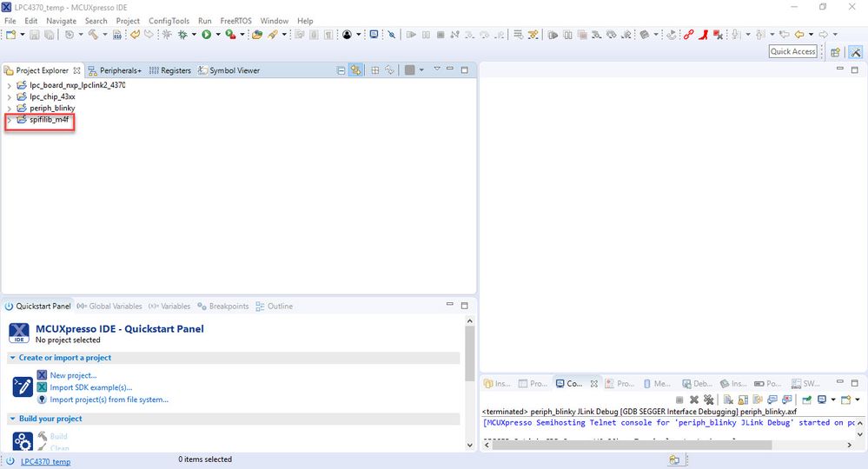
Task: Click the Develop perspective hammer-wrench icon
Action: 856,52
